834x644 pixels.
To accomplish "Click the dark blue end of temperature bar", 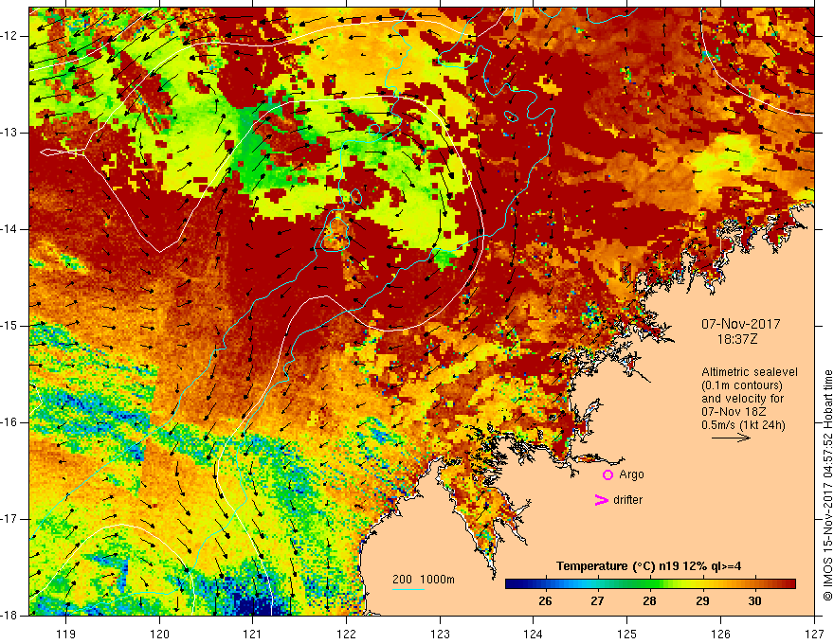I will coord(511,584).
